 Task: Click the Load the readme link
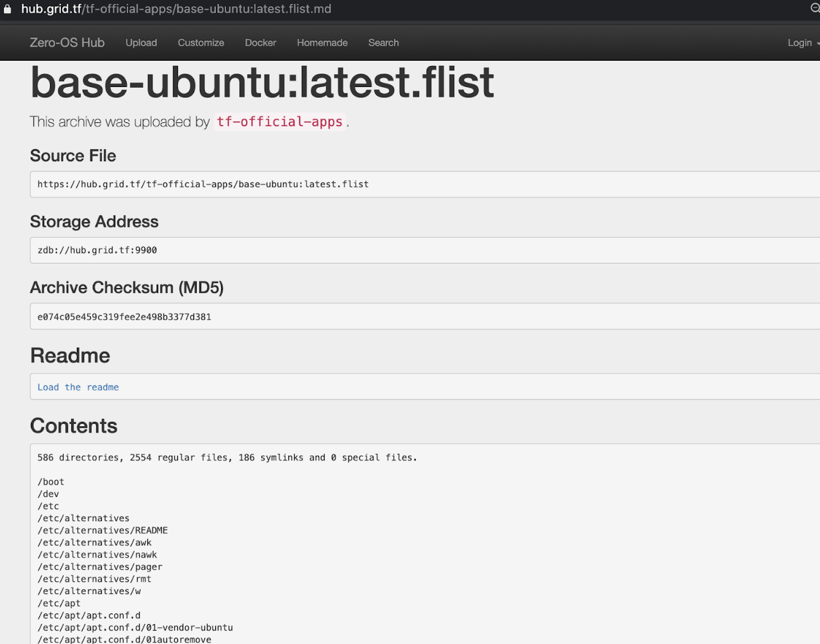78,387
